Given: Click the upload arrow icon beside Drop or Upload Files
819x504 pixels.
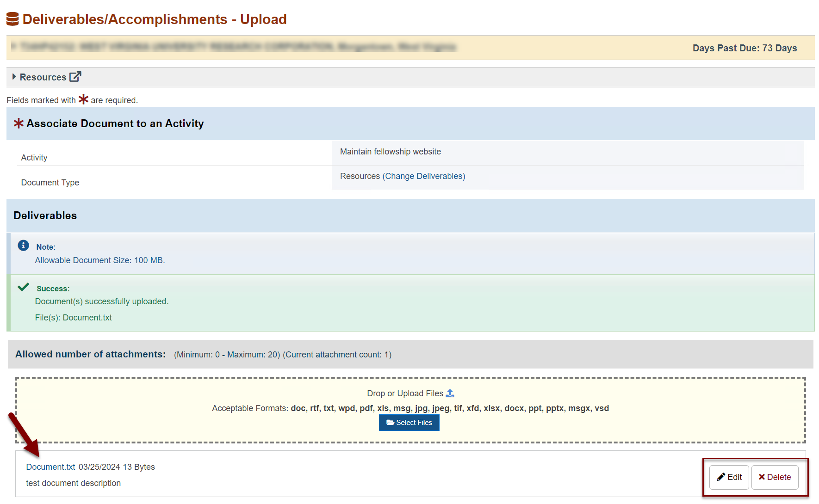Looking at the screenshot, I should coord(450,393).
